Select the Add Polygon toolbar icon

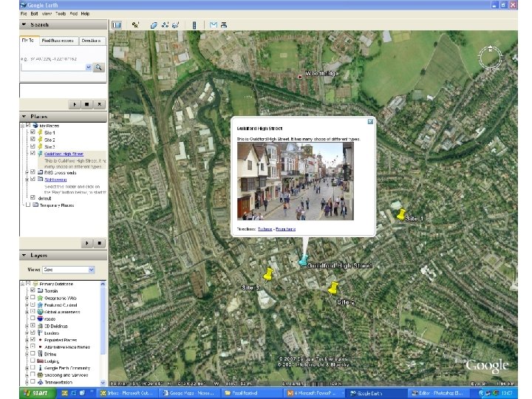154,24
